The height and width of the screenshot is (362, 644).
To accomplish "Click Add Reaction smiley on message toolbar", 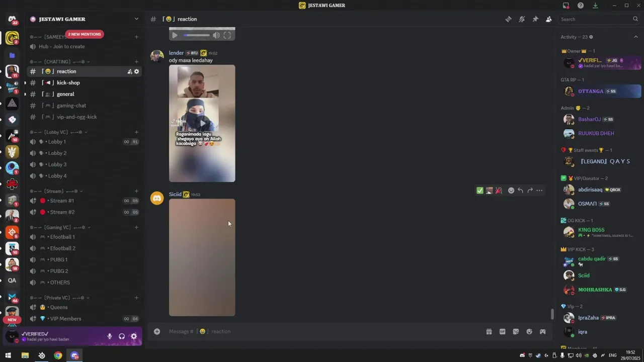I will pyautogui.click(x=511, y=191).
